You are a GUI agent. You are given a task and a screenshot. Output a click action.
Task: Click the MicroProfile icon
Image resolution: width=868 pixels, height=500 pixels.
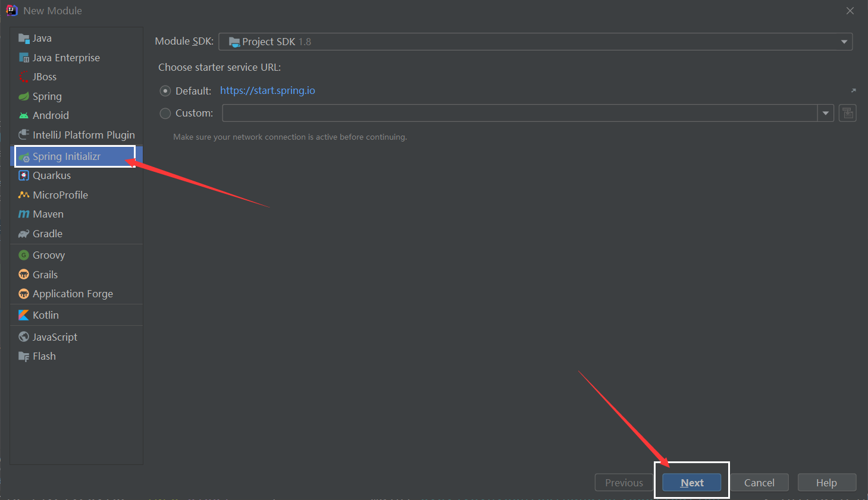pyautogui.click(x=24, y=195)
